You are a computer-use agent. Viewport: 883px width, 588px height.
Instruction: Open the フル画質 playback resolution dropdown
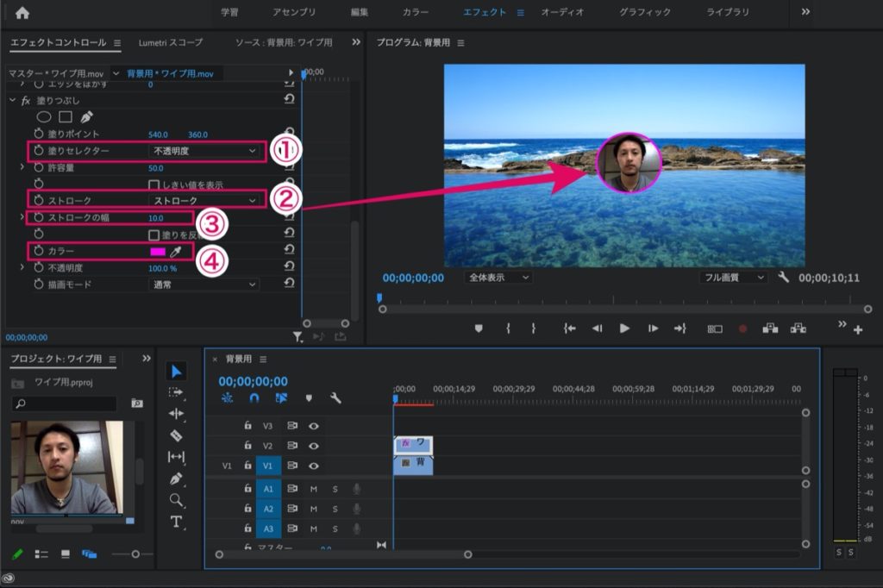tap(734, 278)
